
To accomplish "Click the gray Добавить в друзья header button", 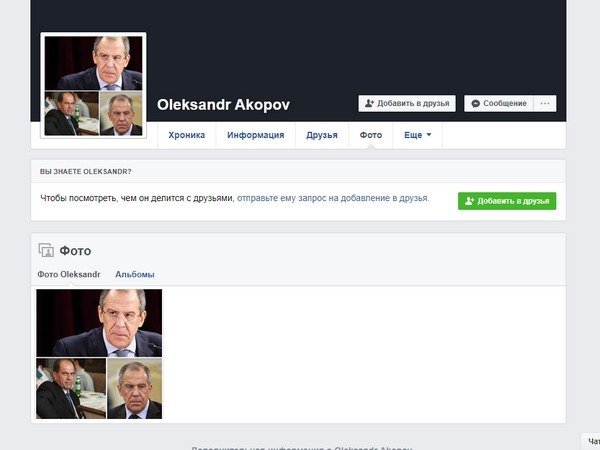I will pyautogui.click(x=407, y=103).
